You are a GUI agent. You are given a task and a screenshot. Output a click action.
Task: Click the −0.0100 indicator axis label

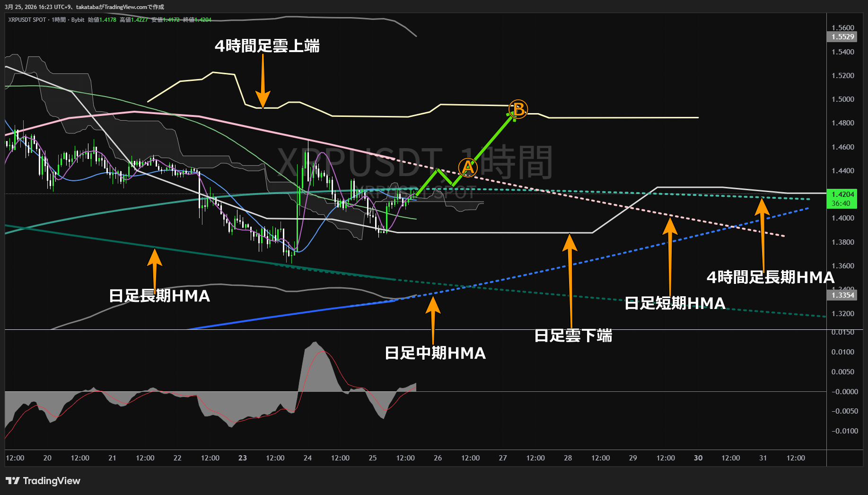[845, 431]
